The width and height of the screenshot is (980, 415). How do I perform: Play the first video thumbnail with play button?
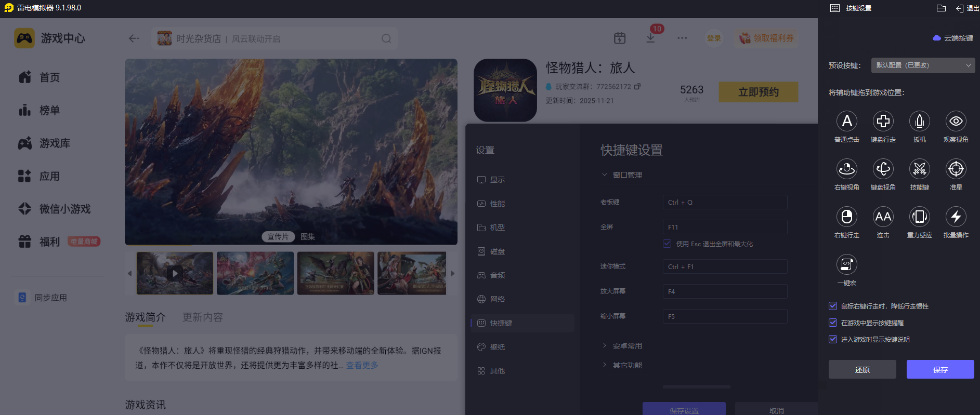tap(175, 273)
